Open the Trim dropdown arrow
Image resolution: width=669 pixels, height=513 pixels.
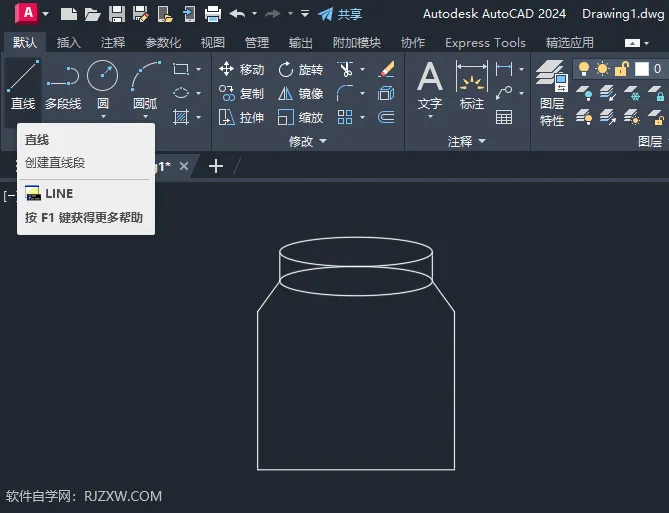click(x=362, y=69)
